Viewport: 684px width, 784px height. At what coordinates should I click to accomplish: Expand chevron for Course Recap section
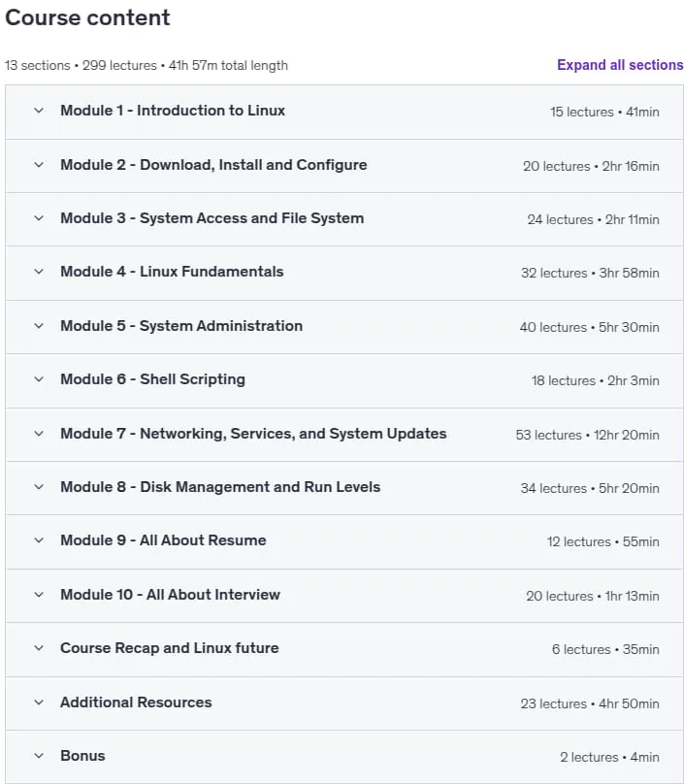coord(39,648)
